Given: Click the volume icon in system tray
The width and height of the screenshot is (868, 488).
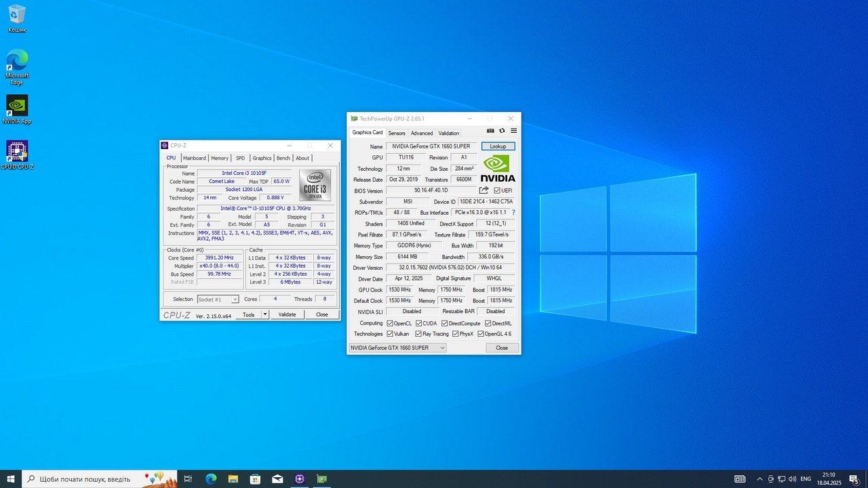Looking at the screenshot, I should [792, 479].
